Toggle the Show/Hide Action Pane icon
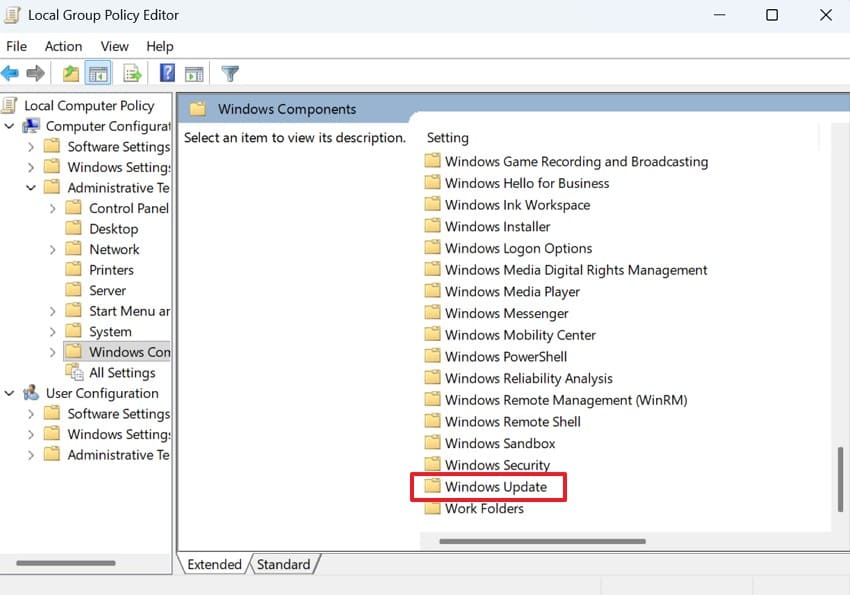The image size is (850, 595). [194, 74]
